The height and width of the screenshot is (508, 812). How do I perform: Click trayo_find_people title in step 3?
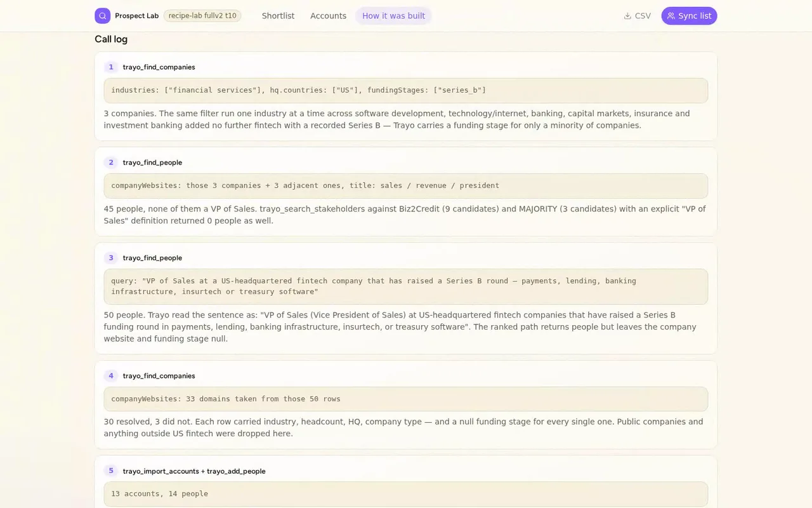(152, 258)
